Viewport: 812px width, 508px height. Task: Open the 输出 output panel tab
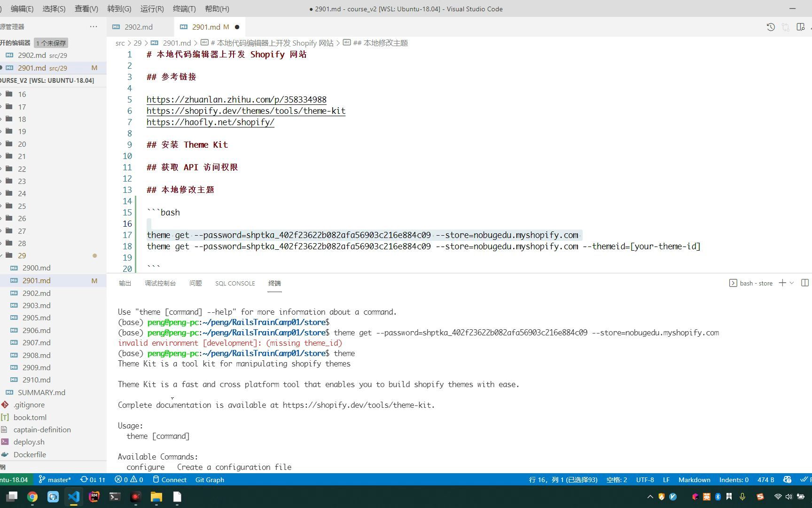125,283
